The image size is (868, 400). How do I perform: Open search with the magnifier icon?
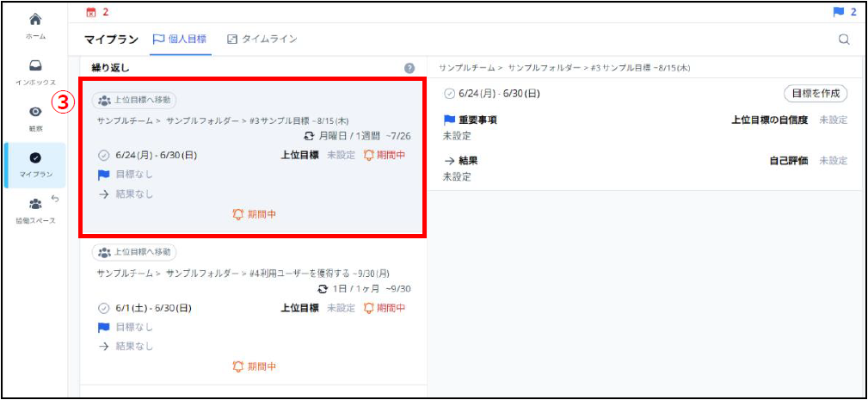click(844, 40)
